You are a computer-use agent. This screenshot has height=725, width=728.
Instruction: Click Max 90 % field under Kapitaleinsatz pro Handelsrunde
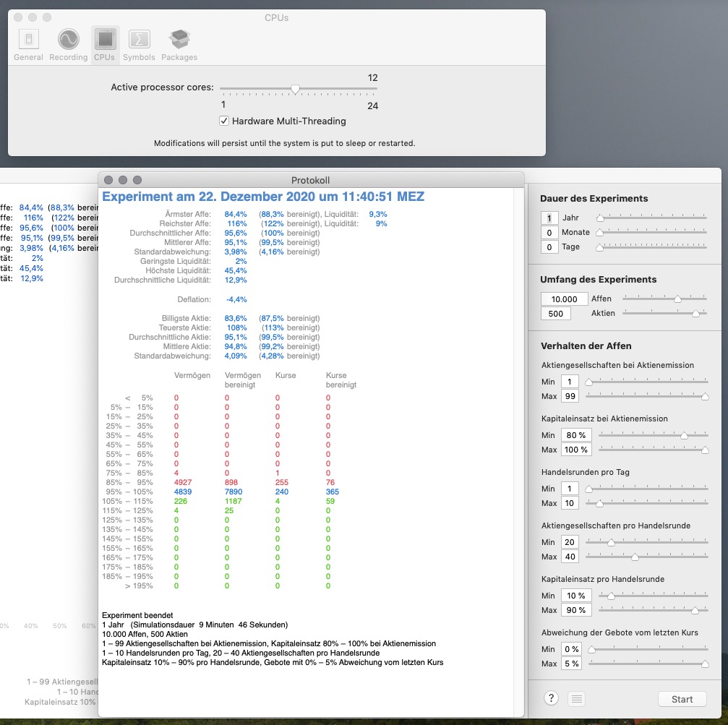576,610
